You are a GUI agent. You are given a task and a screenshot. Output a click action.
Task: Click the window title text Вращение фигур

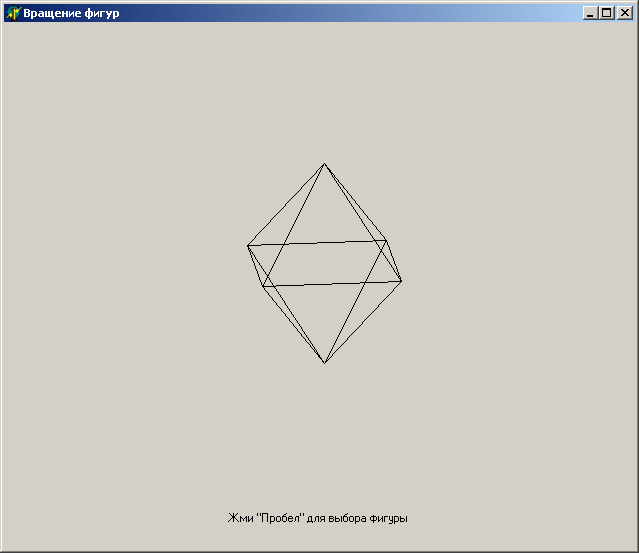click(71, 13)
